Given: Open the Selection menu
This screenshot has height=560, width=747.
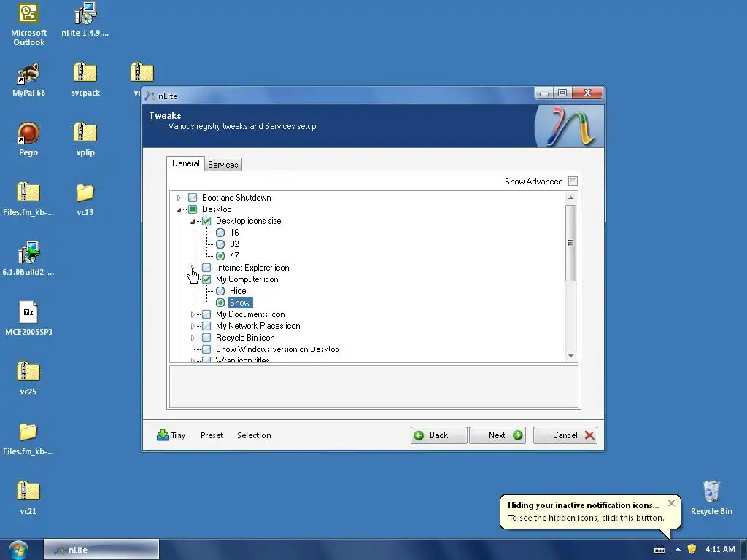Looking at the screenshot, I should pos(254,435).
